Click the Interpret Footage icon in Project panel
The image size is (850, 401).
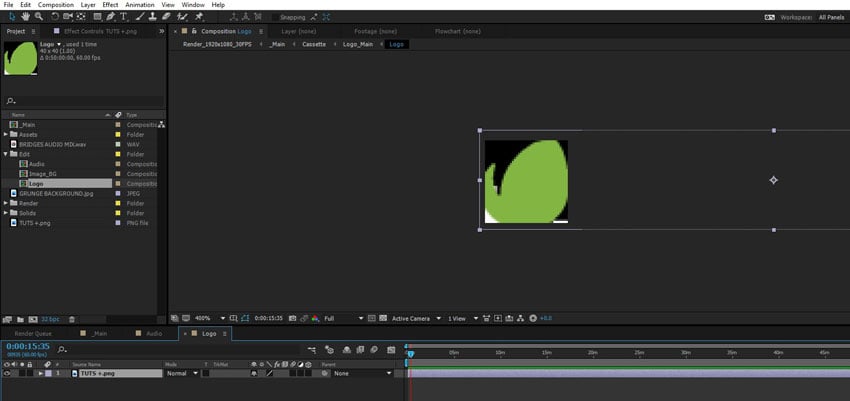click(x=7, y=319)
